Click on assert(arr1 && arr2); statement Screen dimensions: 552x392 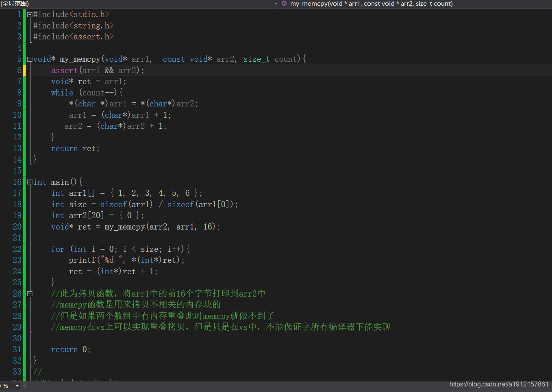pos(98,70)
